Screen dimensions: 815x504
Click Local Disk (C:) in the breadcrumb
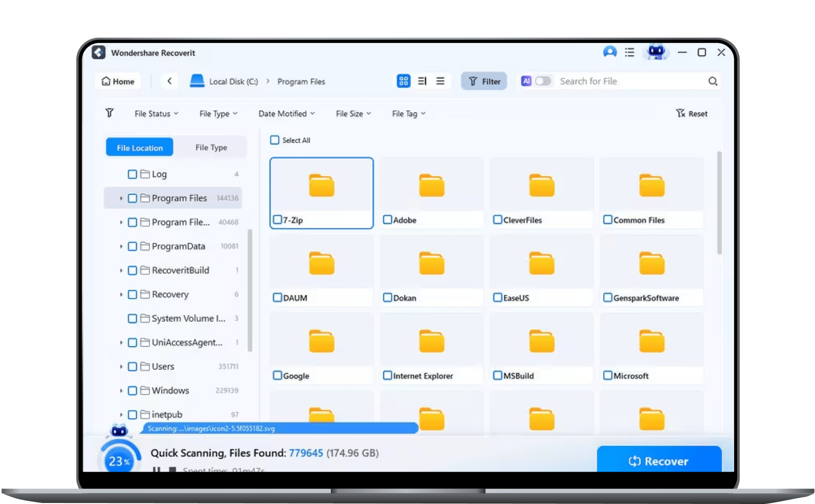[233, 81]
